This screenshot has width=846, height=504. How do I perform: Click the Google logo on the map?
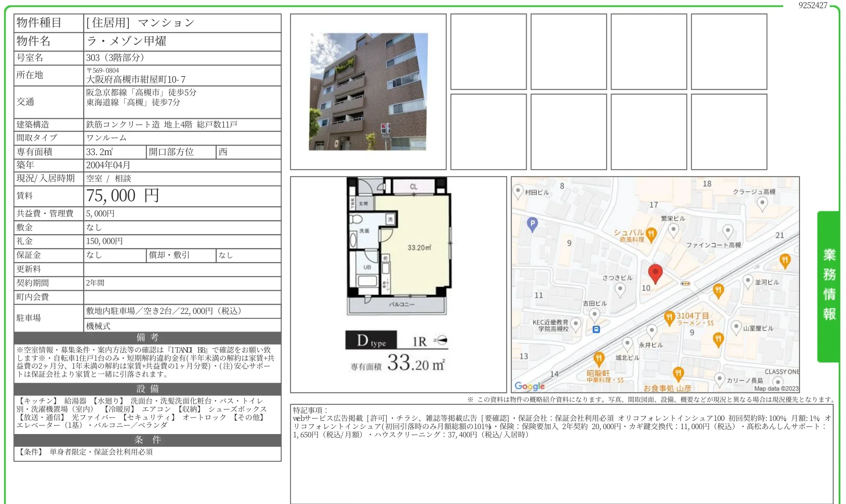click(530, 386)
